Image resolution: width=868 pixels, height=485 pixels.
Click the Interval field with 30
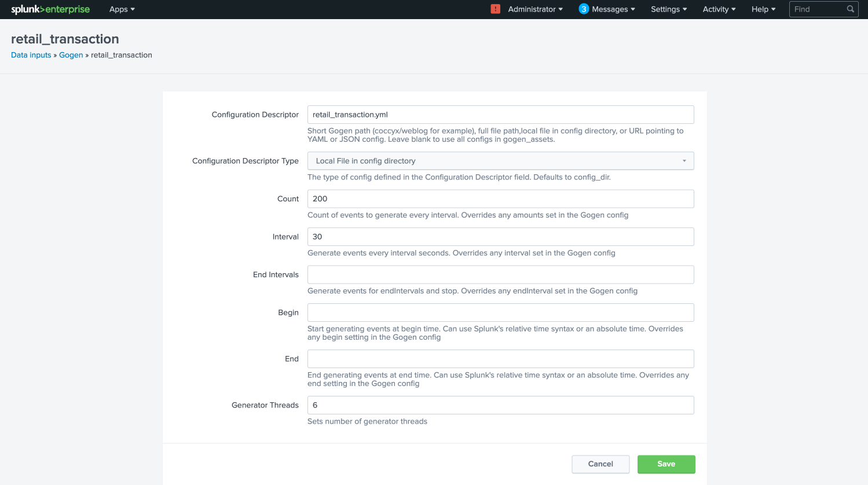[x=500, y=237]
